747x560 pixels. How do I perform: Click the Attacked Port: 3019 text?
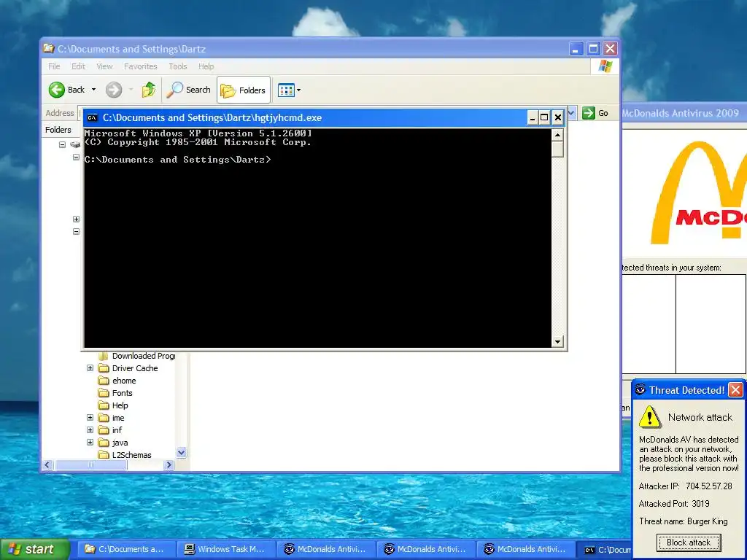pyautogui.click(x=674, y=504)
